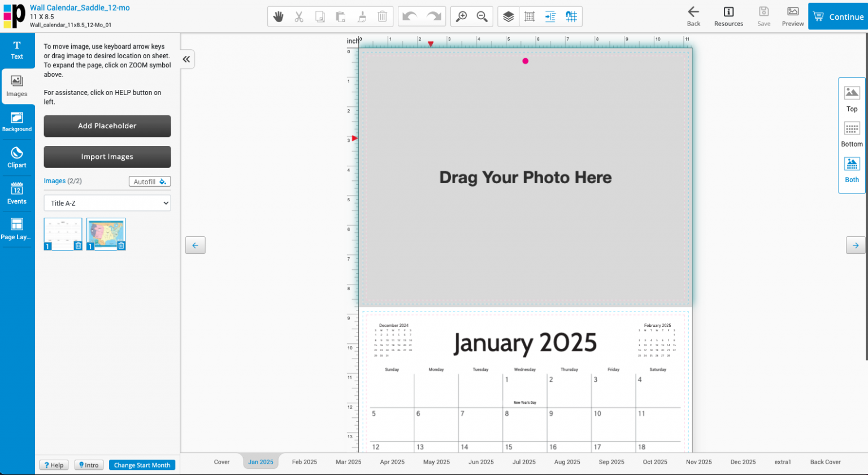This screenshot has height=475, width=868.
Task: Open the Title A-Z sort dropdown
Action: [x=107, y=203]
